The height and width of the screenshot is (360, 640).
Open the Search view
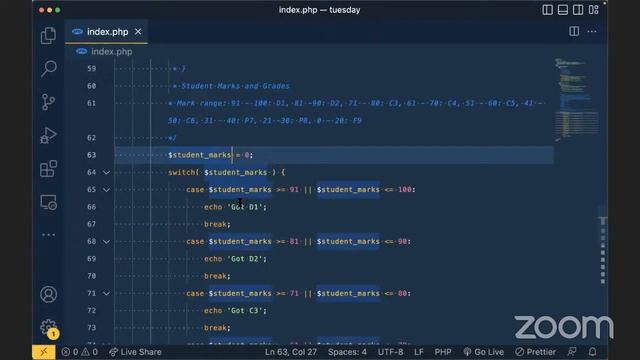click(48, 69)
